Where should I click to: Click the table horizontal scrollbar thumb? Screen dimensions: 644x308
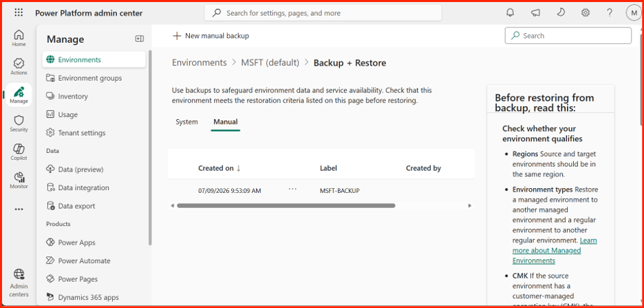[286, 205]
